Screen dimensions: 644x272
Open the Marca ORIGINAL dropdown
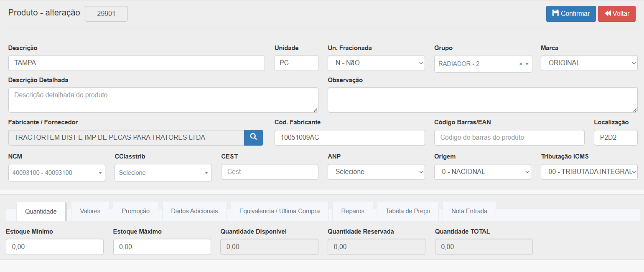coord(589,63)
